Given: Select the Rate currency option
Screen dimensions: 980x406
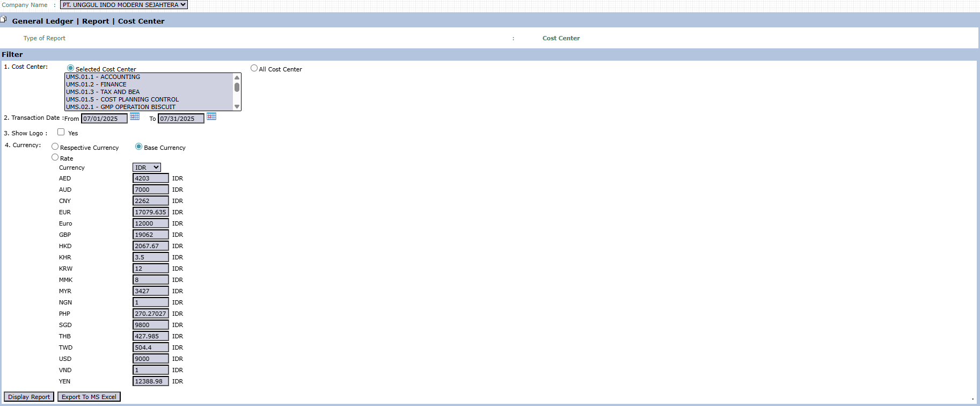Looking at the screenshot, I should (x=55, y=157).
